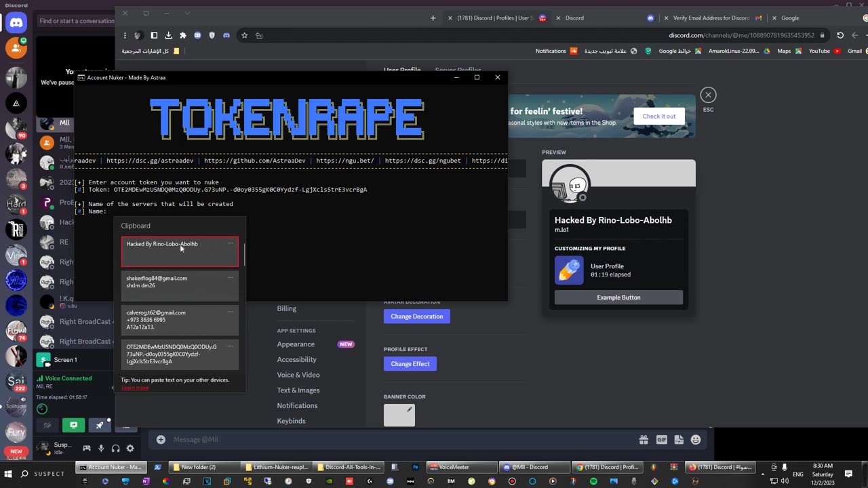
Task: Open Voice & Video settings
Action: (298, 375)
